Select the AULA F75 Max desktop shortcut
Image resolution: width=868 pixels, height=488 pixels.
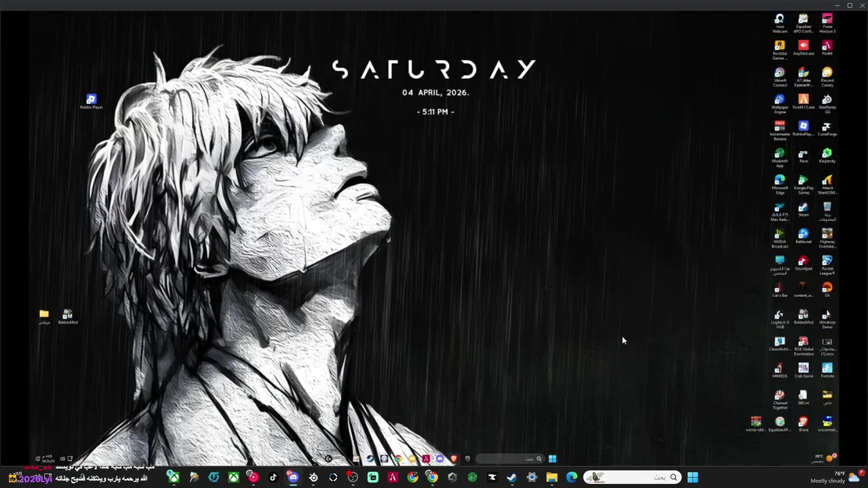coord(780,211)
